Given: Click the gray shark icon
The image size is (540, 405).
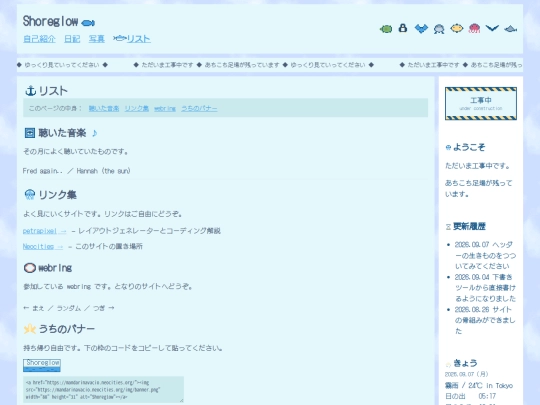Looking at the screenshot, I should point(510,29).
